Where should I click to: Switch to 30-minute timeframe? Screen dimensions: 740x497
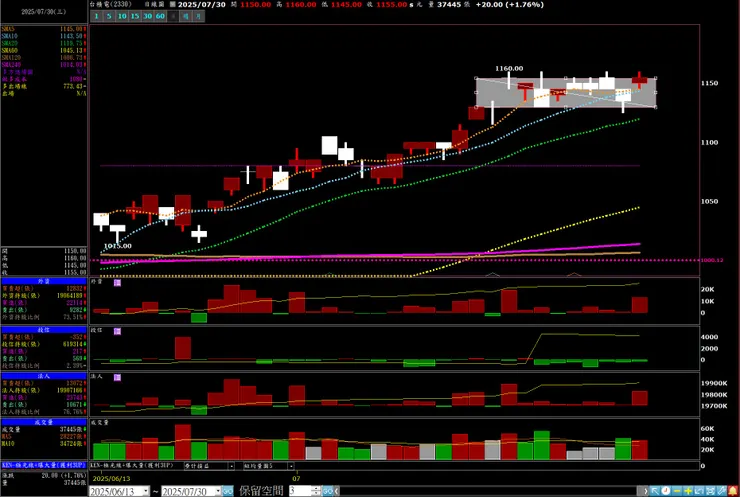[x=147, y=16]
